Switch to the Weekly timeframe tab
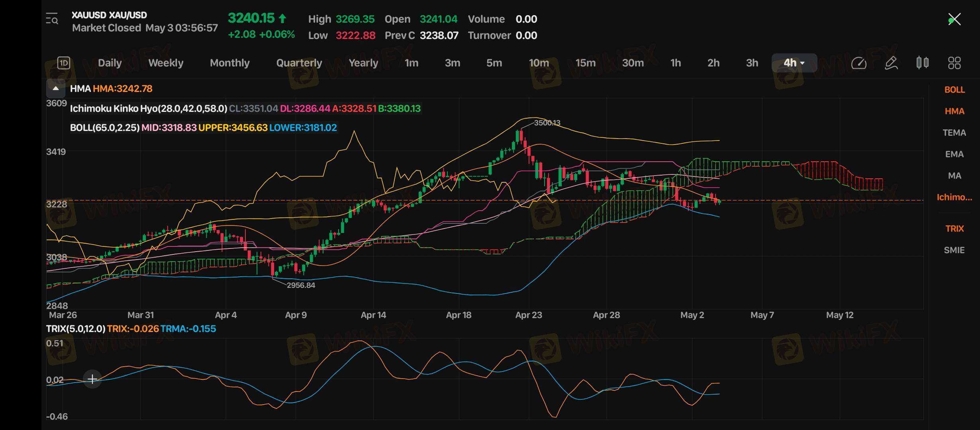 166,63
